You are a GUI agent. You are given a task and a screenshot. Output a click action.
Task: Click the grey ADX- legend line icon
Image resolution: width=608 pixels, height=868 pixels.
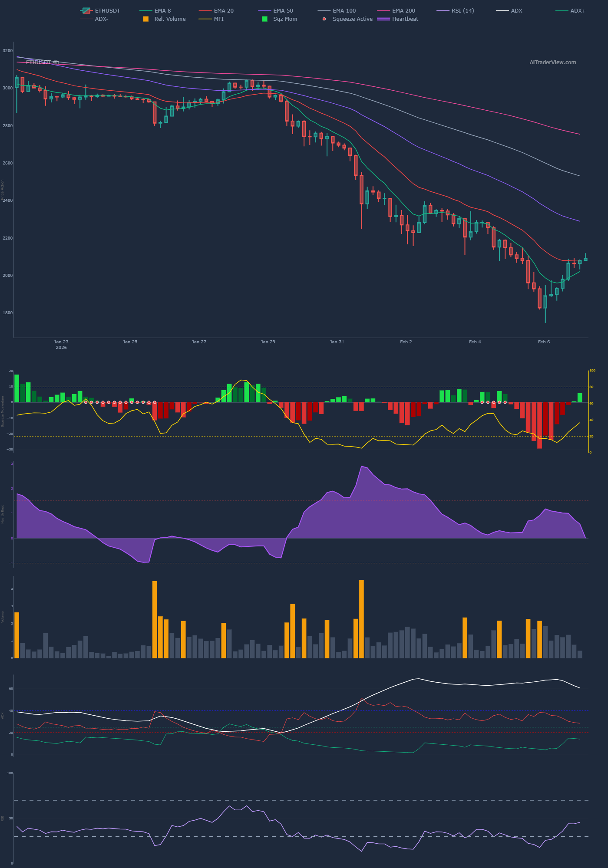[86, 19]
